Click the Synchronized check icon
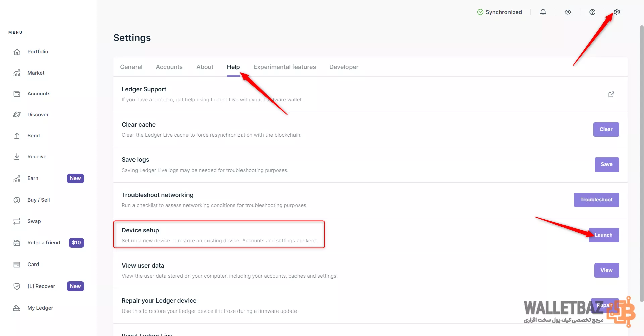This screenshot has height=336, width=644. (480, 12)
